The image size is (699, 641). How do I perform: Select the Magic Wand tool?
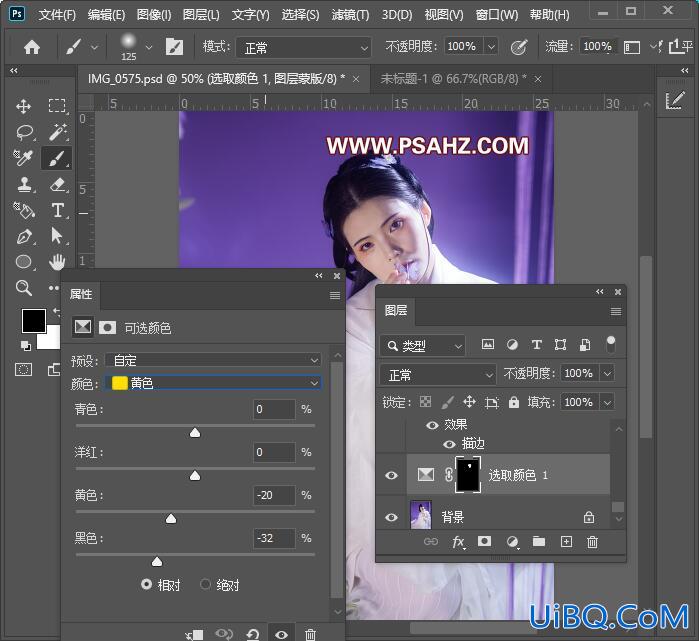click(58, 132)
